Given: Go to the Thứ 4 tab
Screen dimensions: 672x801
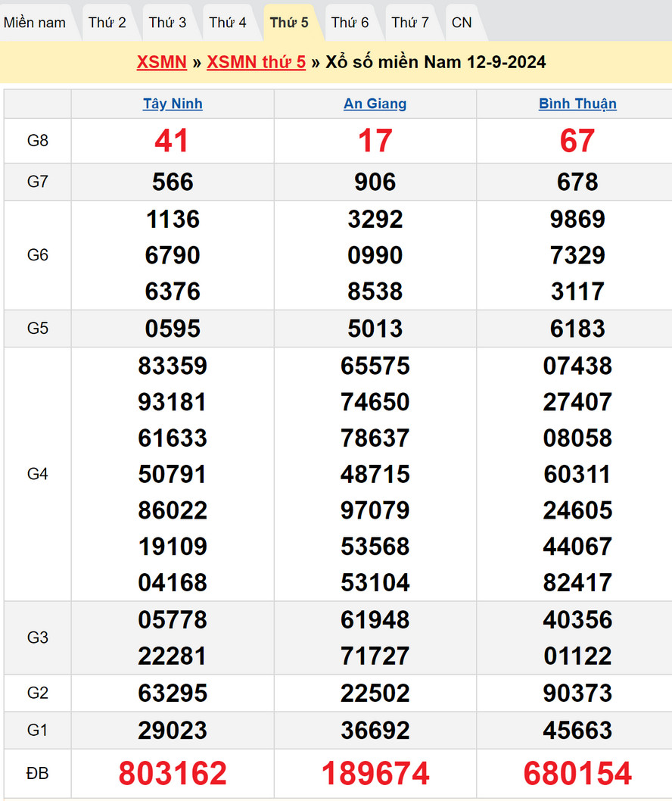Looking at the screenshot, I should coord(228,23).
